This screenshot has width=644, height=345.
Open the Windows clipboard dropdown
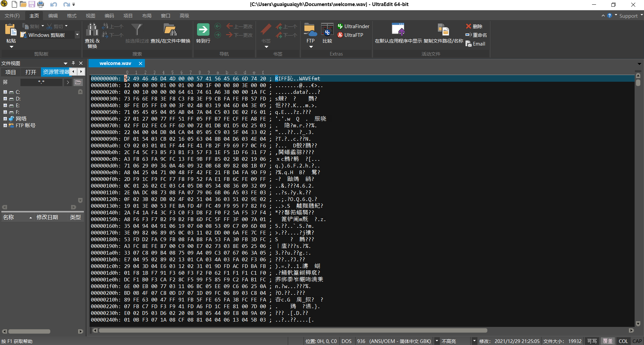click(77, 35)
